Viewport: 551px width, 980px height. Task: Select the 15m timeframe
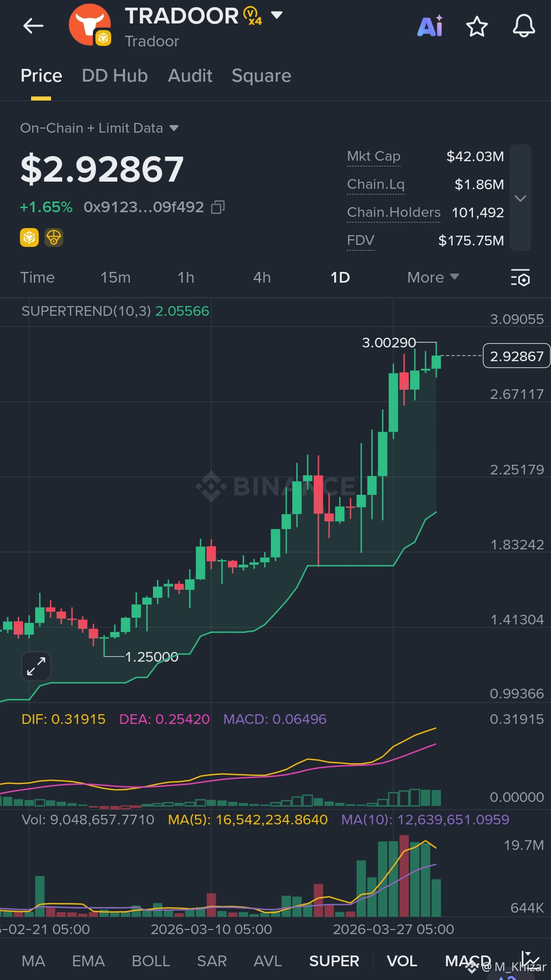click(115, 278)
